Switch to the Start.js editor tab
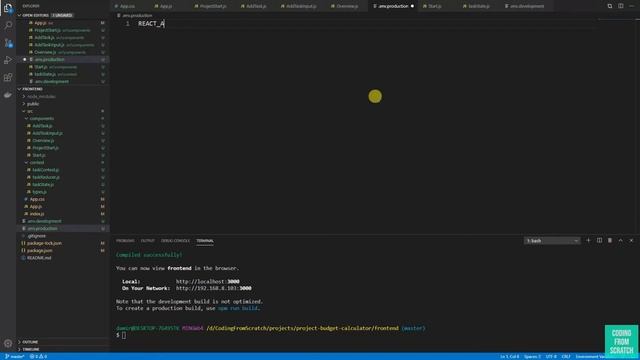Viewport: 640px width, 360px height. [x=435, y=6]
